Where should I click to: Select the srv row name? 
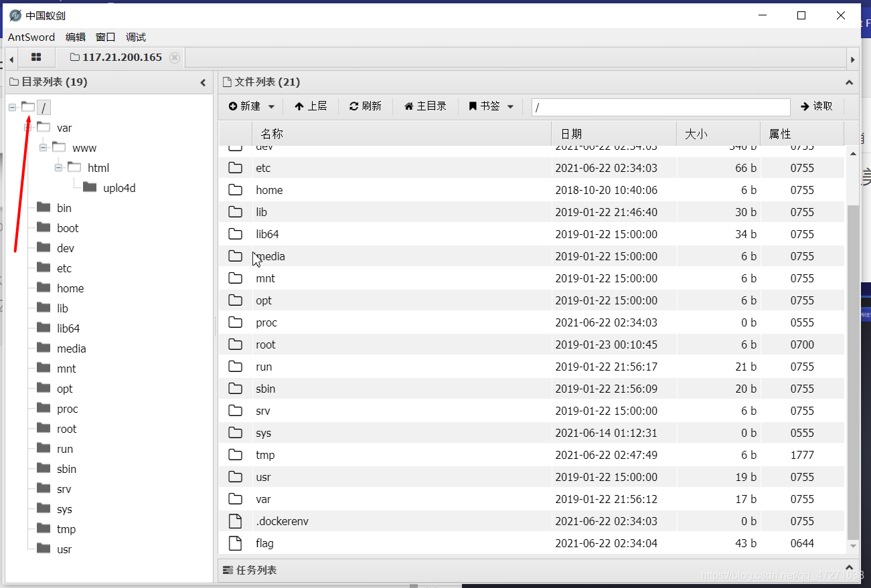pyautogui.click(x=263, y=411)
